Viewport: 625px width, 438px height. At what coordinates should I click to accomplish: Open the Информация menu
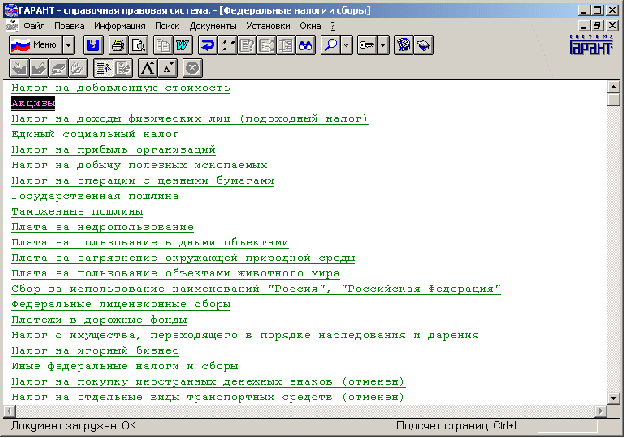tap(120, 26)
